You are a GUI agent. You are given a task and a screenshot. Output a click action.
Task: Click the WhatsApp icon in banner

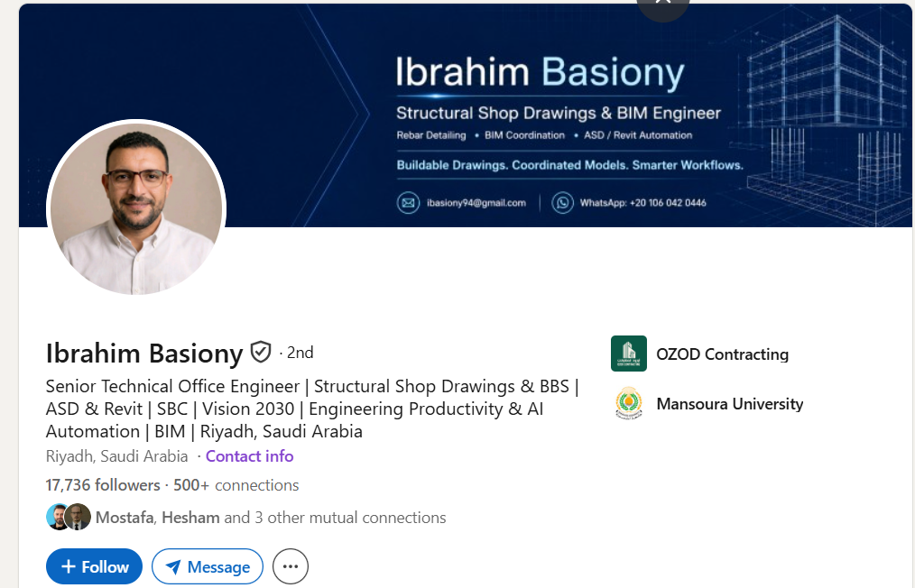pyautogui.click(x=562, y=203)
